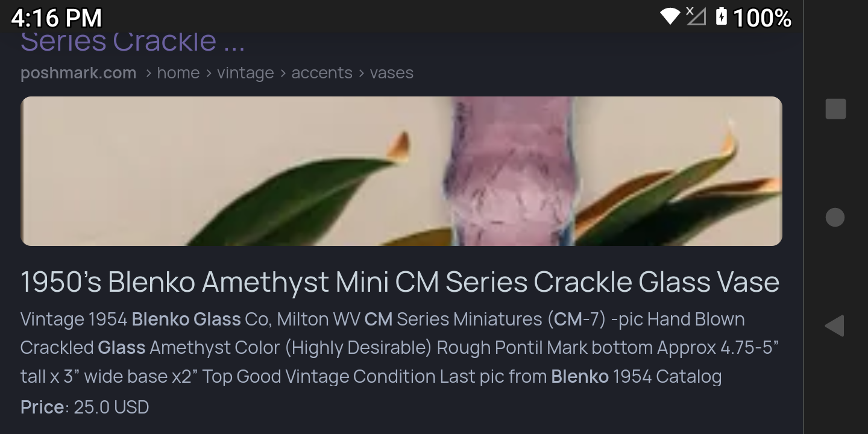The width and height of the screenshot is (868, 434).
Task: Open the amethyst vase product image
Action: pyautogui.click(x=401, y=171)
